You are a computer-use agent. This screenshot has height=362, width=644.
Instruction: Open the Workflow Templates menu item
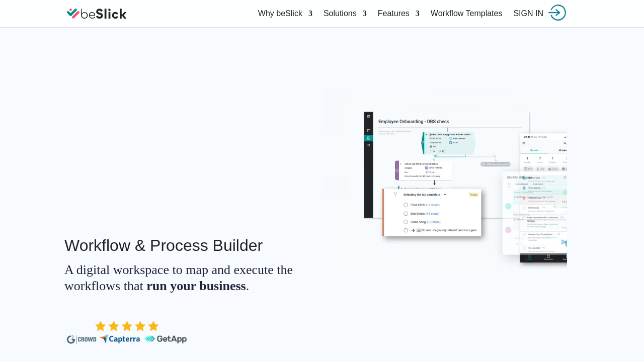click(466, 14)
